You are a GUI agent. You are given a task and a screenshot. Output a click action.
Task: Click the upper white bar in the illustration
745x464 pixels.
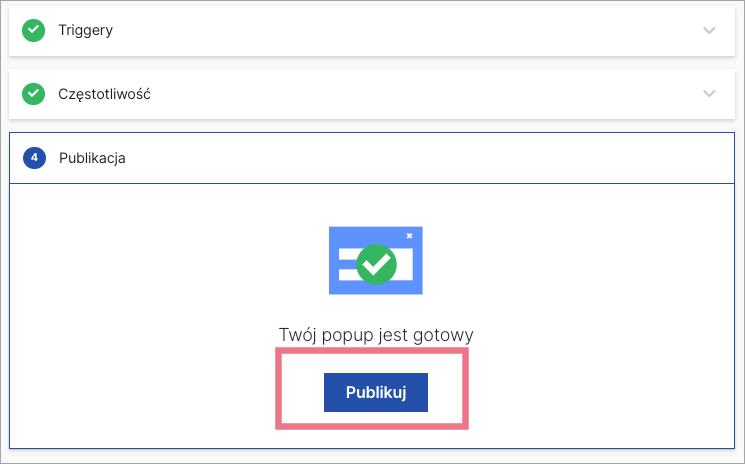coord(346,251)
